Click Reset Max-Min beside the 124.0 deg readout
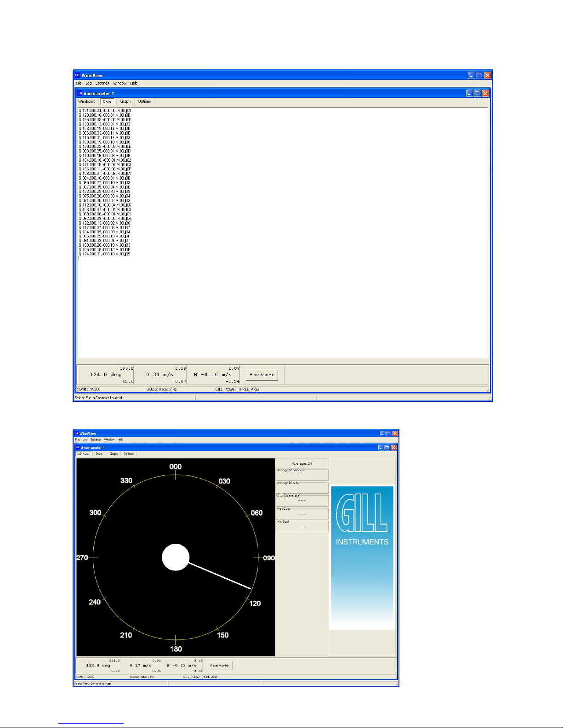Viewport: 563px width, 728px height. [x=262, y=375]
